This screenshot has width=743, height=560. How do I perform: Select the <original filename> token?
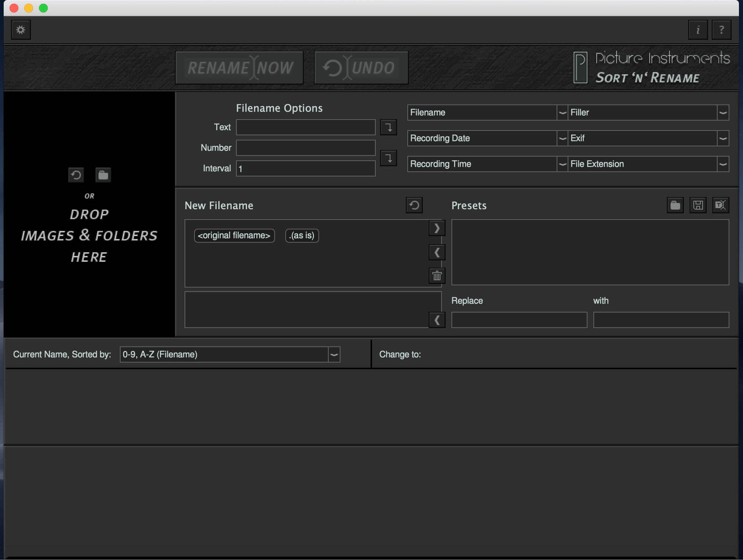(234, 235)
